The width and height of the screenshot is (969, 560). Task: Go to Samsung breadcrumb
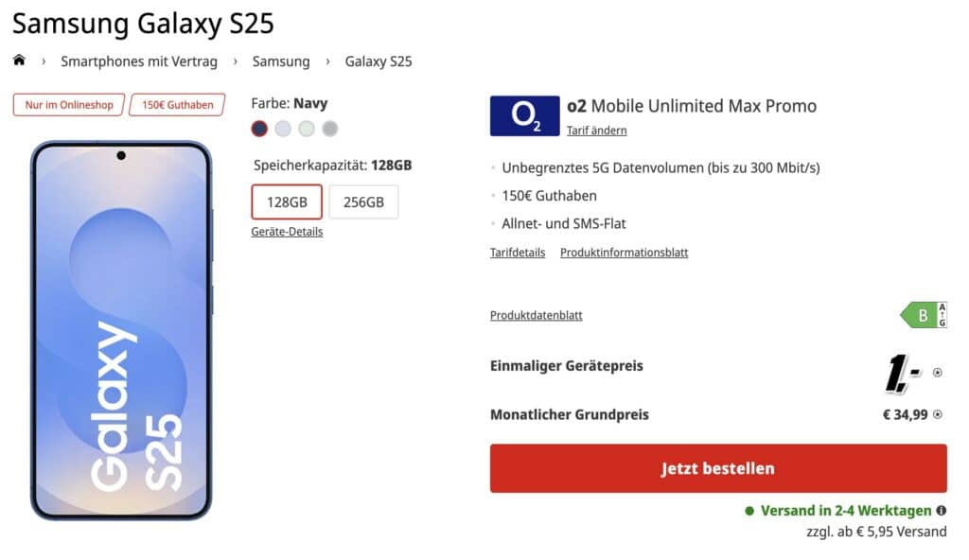pos(281,61)
